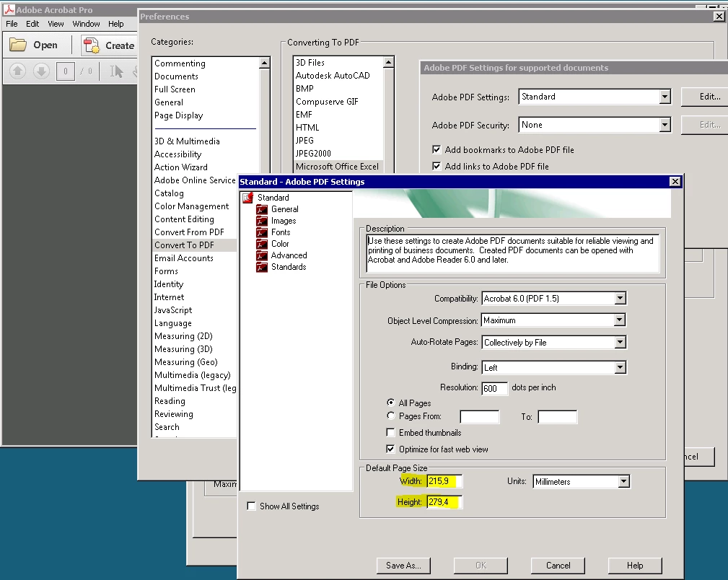Open Adobe PDF Settings dropdown in Preferences
Image resolution: width=728 pixels, height=580 pixels.
[x=665, y=97]
